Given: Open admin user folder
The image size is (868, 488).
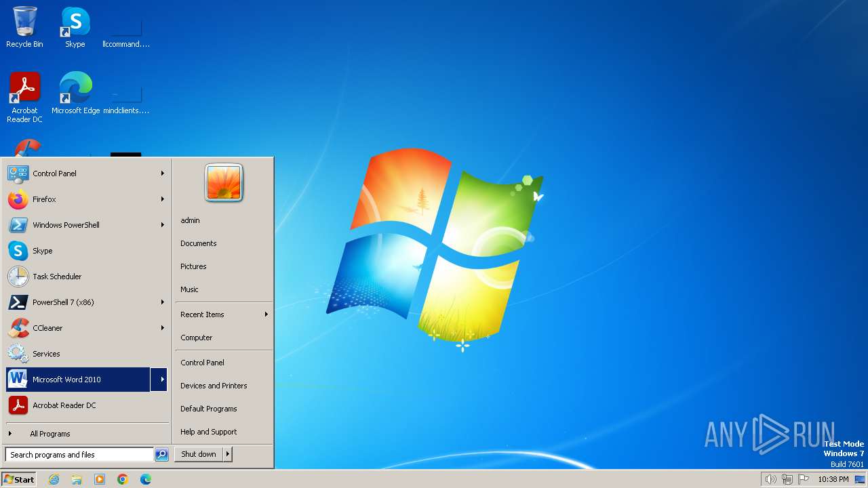Looking at the screenshot, I should [x=190, y=220].
